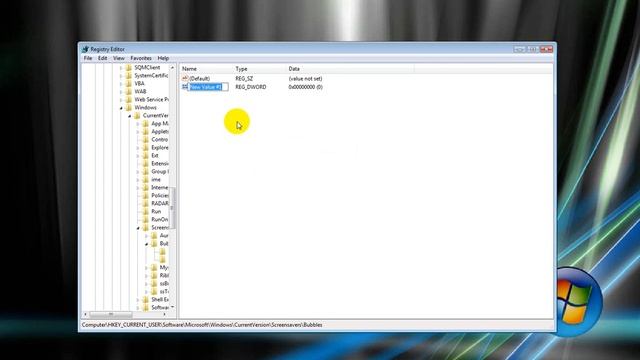The height and width of the screenshot is (360, 640).
Task: Expand the SQMClient key
Action: pyautogui.click(x=121, y=68)
